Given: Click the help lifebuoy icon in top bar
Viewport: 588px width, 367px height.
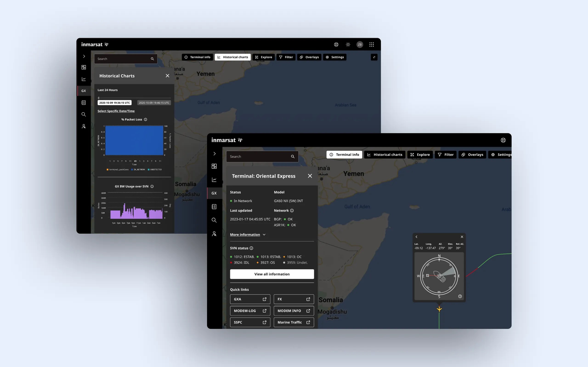Looking at the screenshot, I should [336, 44].
